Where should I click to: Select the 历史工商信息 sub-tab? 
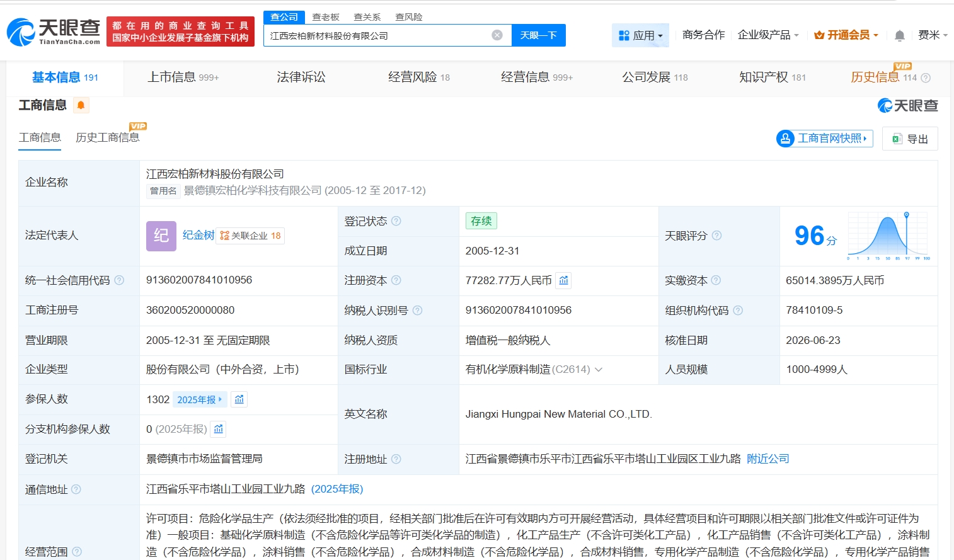[x=107, y=137]
